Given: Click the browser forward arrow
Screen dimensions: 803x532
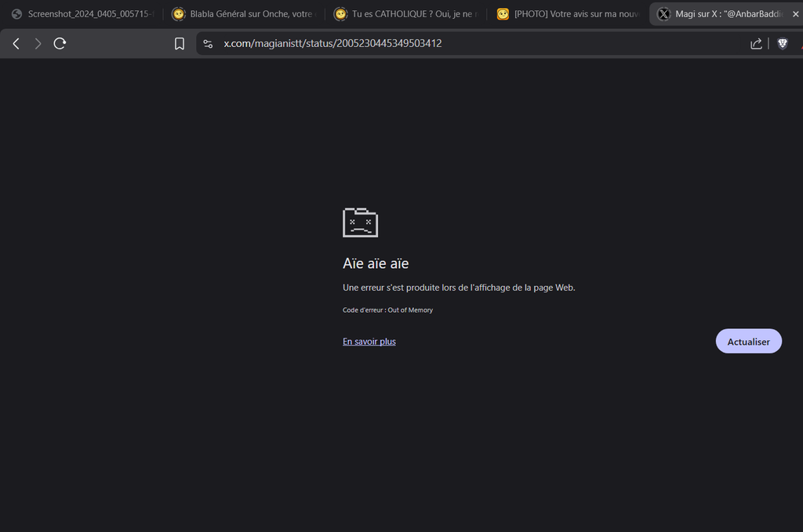Looking at the screenshot, I should click(x=38, y=44).
